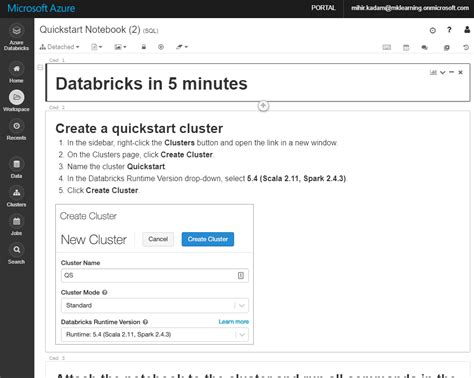Show chart options in cell 1
The height and width of the screenshot is (378, 474).
point(433,72)
